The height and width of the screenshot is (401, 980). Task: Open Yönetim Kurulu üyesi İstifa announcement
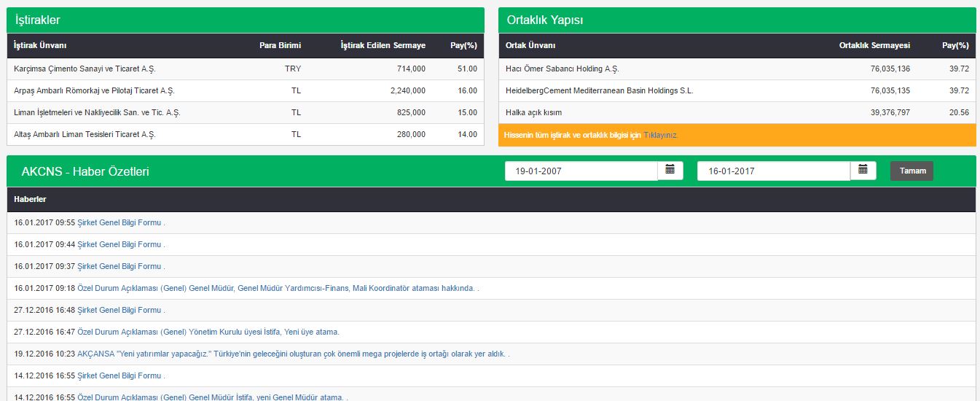pos(208,332)
